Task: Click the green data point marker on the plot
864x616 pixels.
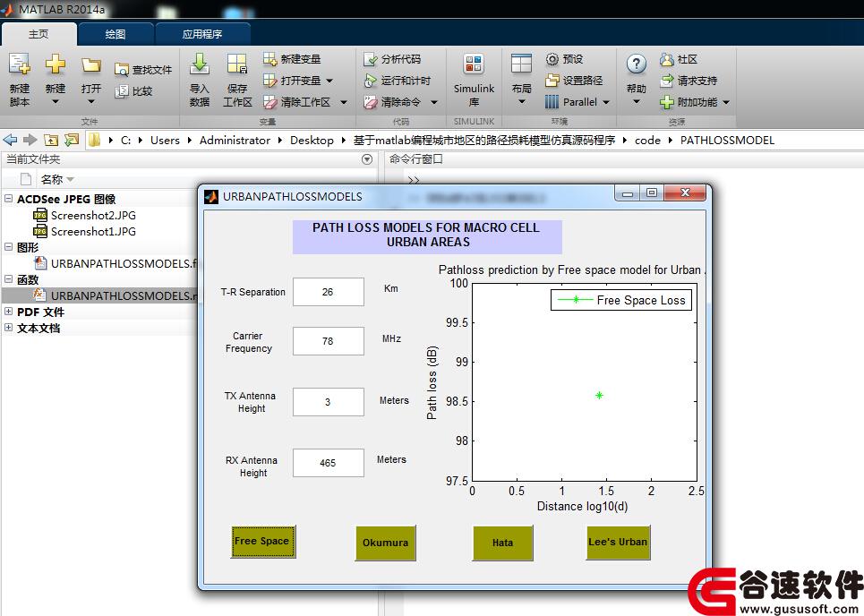Action: point(599,395)
